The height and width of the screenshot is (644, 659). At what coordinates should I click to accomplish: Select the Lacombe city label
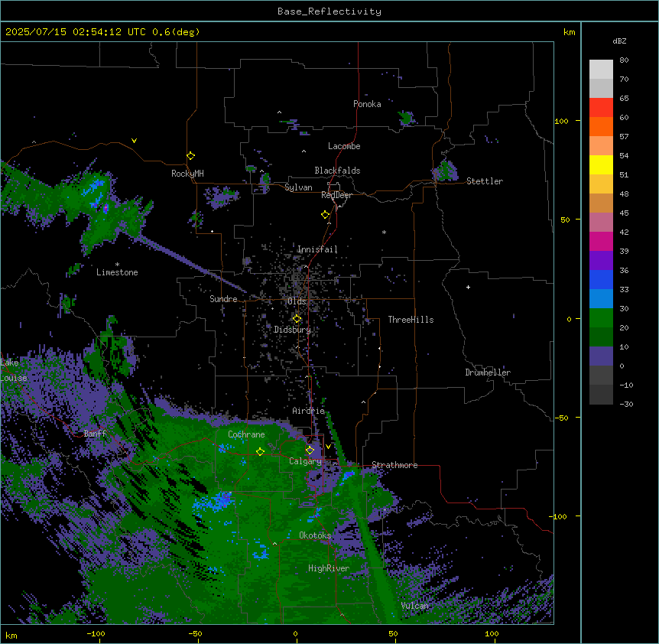point(344,146)
